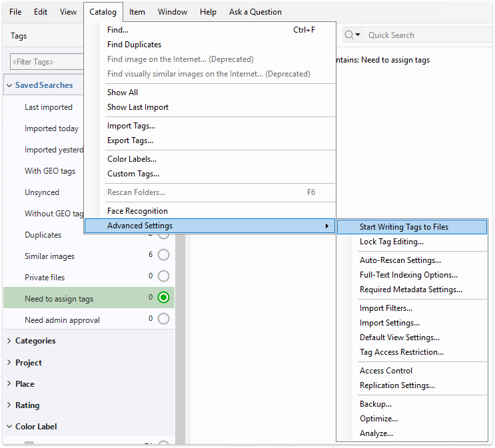
Task: Select Import Tags from the Catalog menu
Action: click(x=131, y=126)
